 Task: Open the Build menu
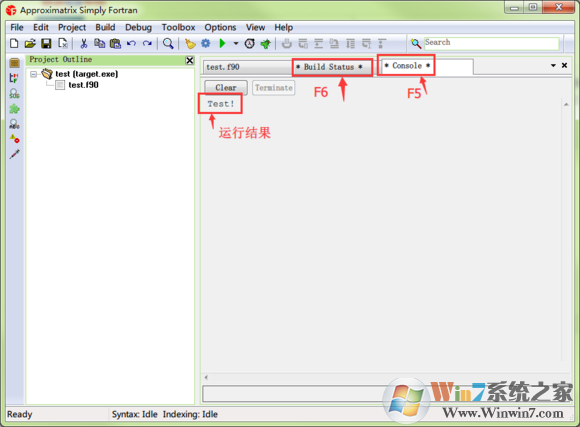105,27
